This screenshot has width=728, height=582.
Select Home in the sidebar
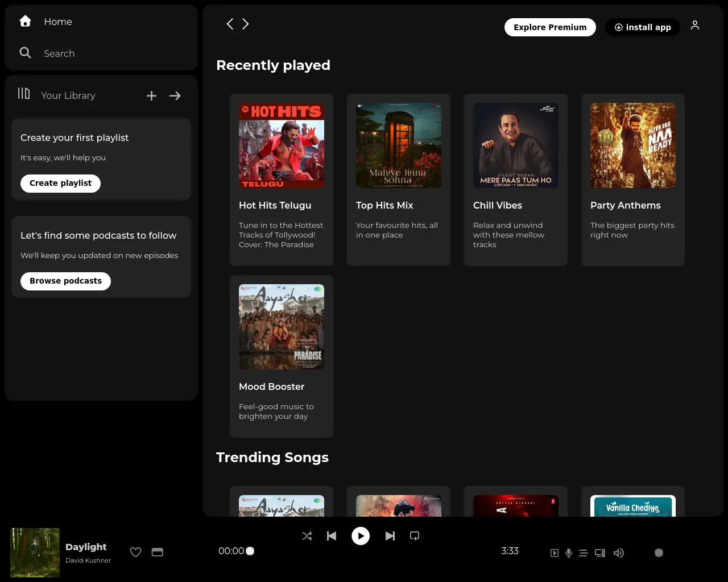point(58,22)
